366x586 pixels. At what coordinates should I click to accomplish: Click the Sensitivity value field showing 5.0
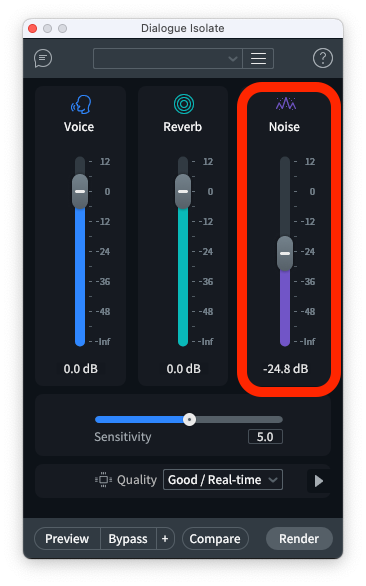pyautogui.click(x=265, y=437)
